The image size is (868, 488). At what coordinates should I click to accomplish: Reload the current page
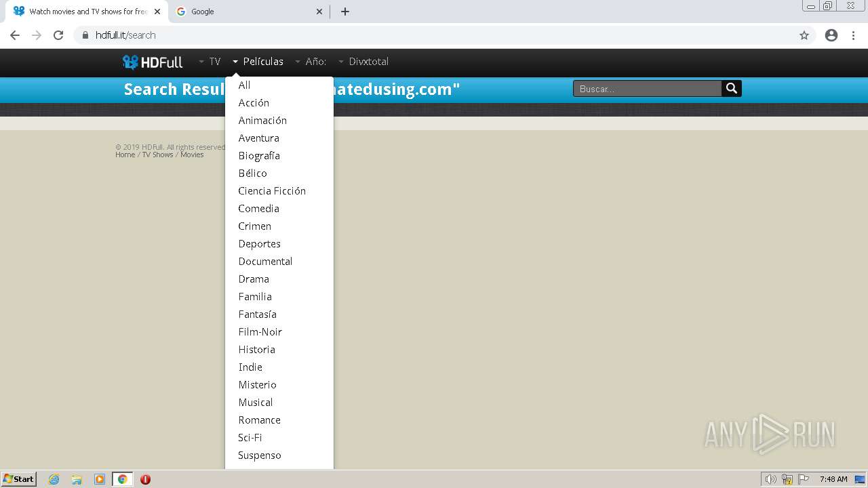tap(58, 35)
